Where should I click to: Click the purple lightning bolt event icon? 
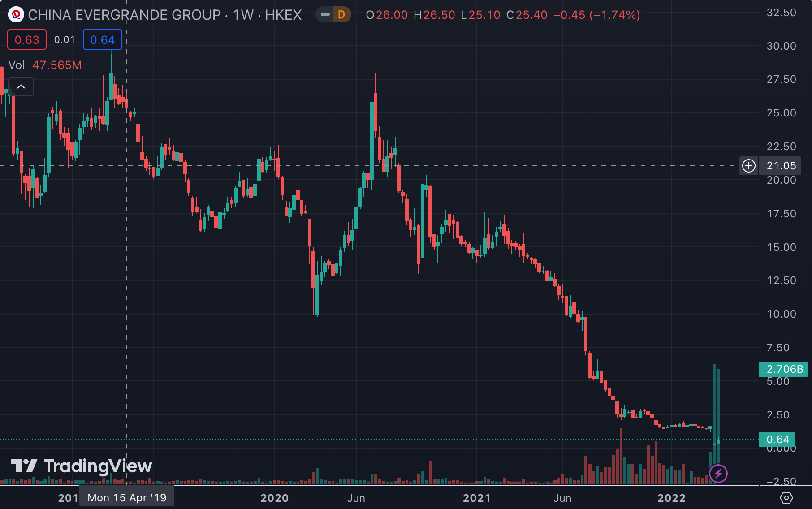point(718,473)
